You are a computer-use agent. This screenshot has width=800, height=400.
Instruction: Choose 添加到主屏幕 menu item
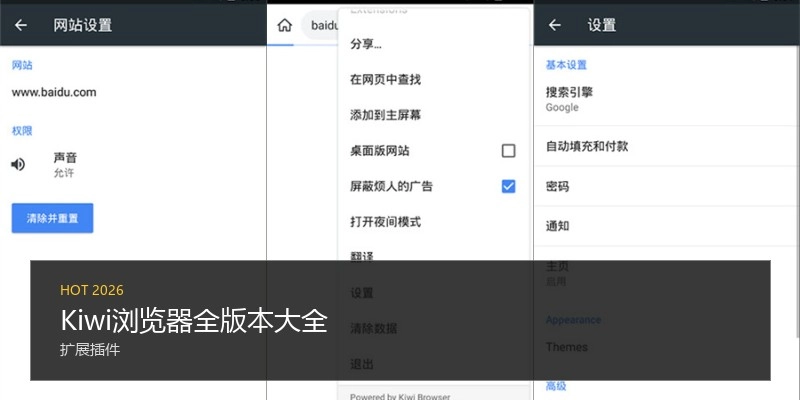click(x=433, y=115)
